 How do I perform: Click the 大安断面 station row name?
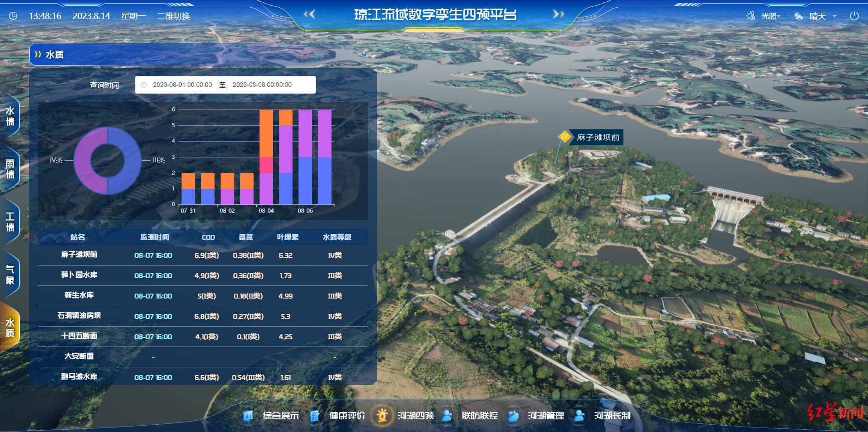[79, 356]
